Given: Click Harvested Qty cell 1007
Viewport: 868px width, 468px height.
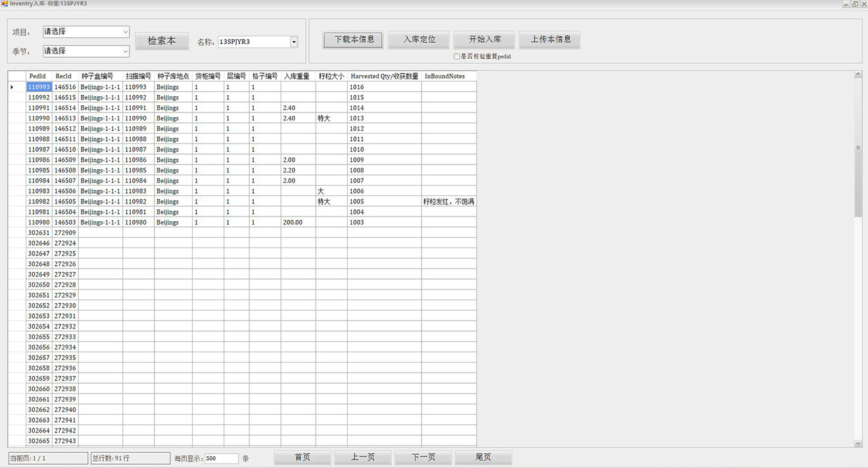Looking at the screenshot, I should (385, 180).
